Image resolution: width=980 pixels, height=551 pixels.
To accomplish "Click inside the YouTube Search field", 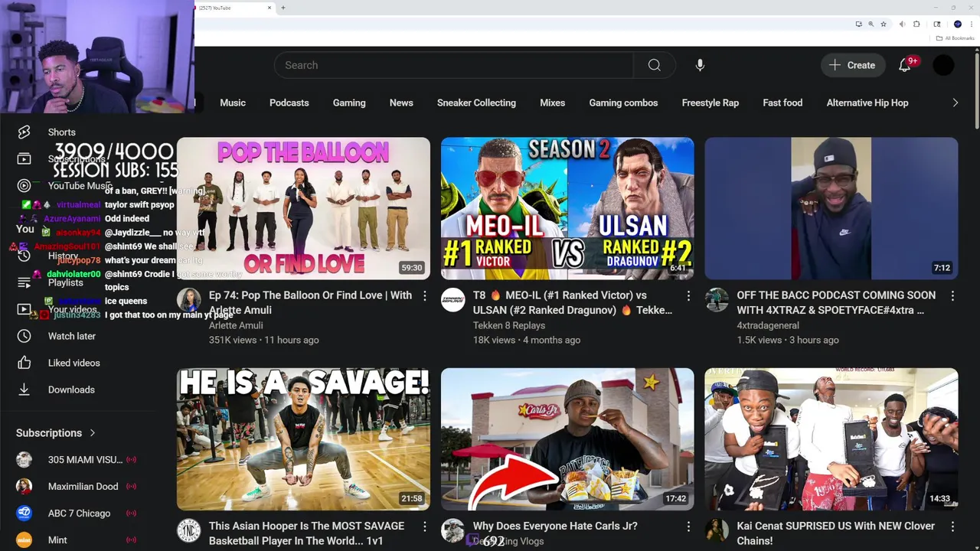I will click(x=454, y=65).
